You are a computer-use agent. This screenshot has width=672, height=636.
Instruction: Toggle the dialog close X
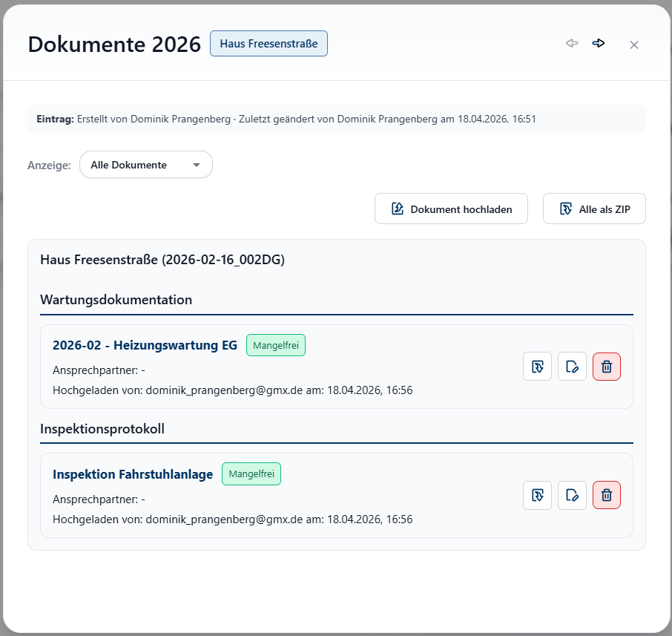point(634,45)
